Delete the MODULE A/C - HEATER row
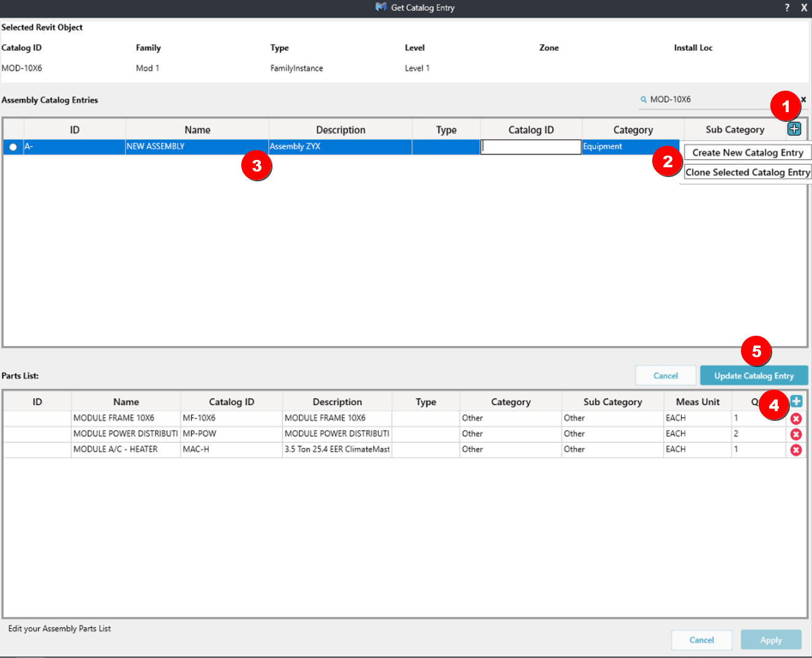 (796, 450)
